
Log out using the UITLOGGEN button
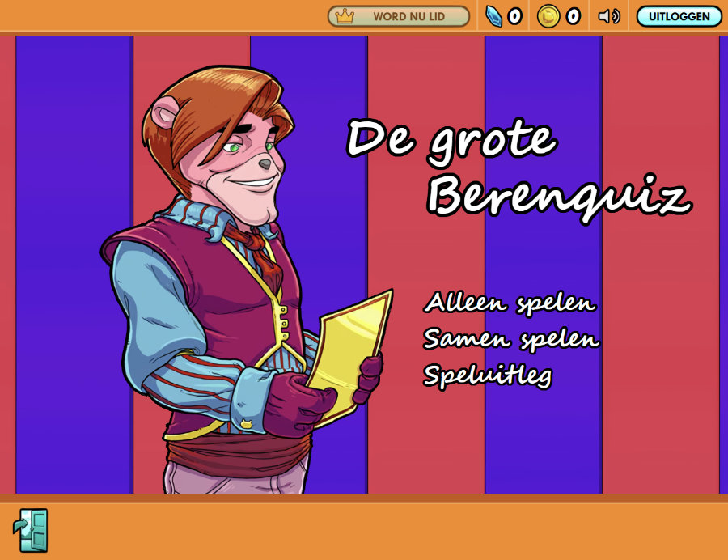(679, 16)
